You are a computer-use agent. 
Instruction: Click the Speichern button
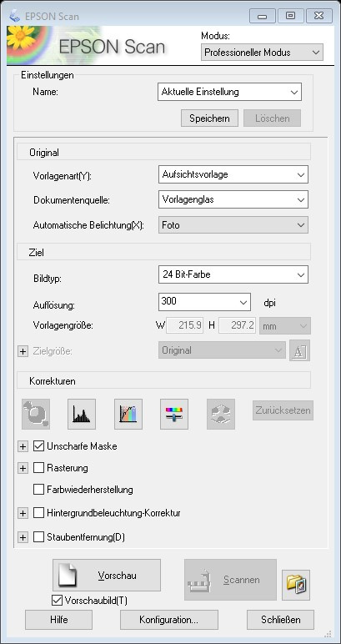[209, 118]
